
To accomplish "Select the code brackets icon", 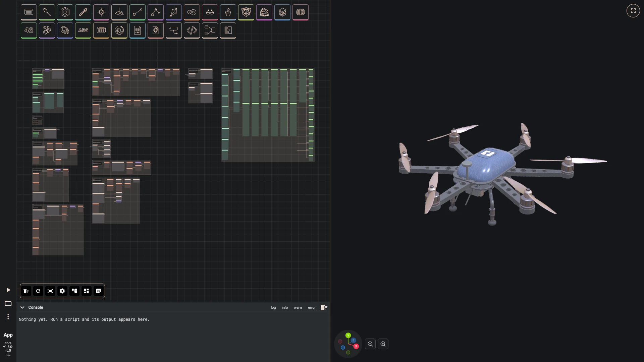I will pos(192,31).
